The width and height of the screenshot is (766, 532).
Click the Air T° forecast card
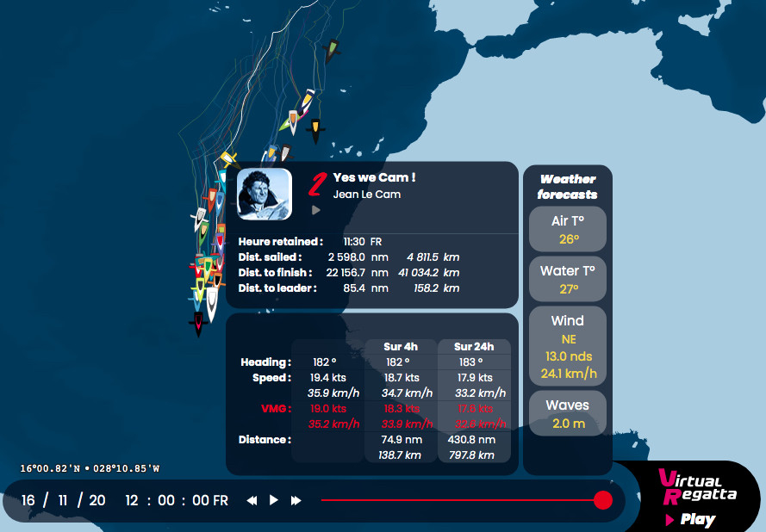(567, 229)
